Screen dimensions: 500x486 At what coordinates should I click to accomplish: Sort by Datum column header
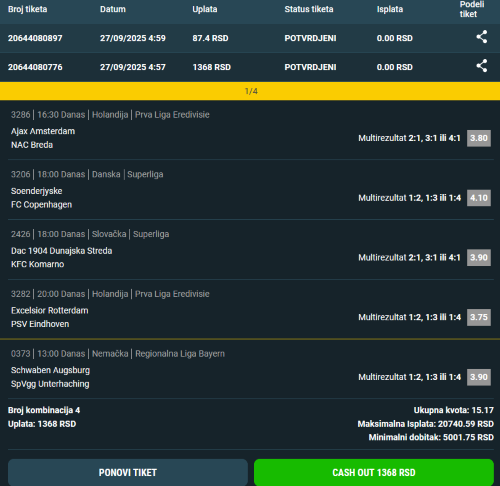click(x=113, y=9)
